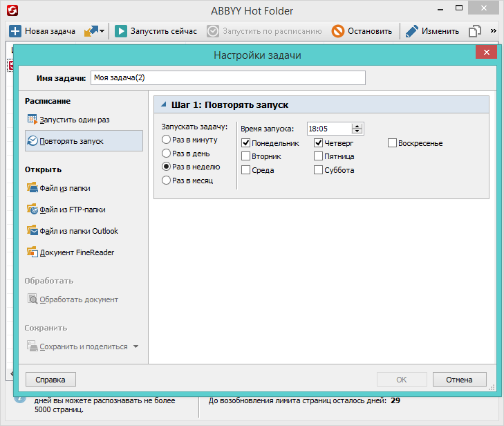Click the Outlook folder envelope icon
The width and height of the screenshot is (504, 426).
coord(32,230)
